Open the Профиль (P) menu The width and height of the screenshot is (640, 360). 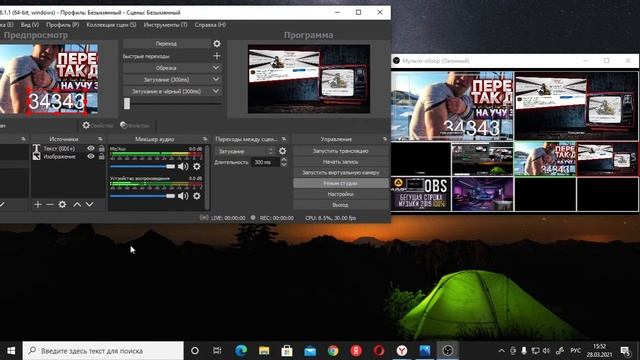62,24
